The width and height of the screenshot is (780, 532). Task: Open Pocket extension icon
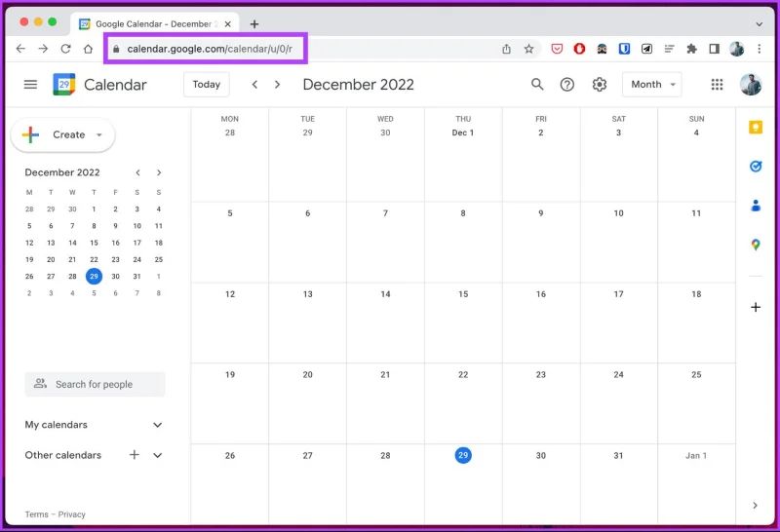tap(557, 49)
